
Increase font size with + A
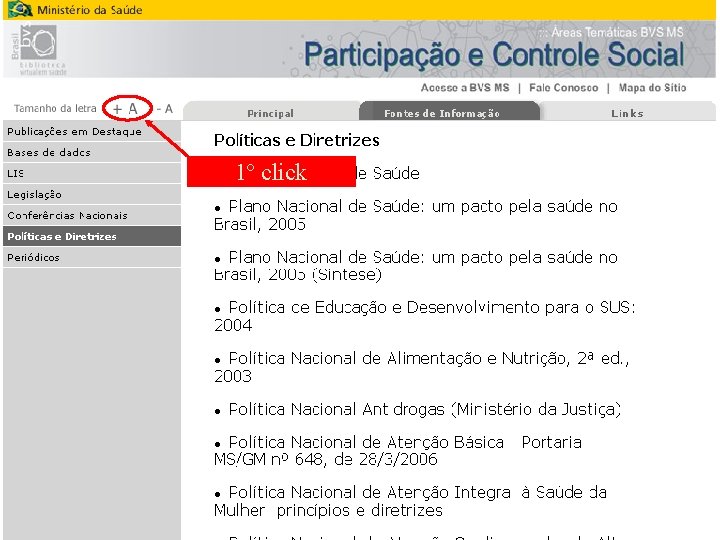point(125,109)
